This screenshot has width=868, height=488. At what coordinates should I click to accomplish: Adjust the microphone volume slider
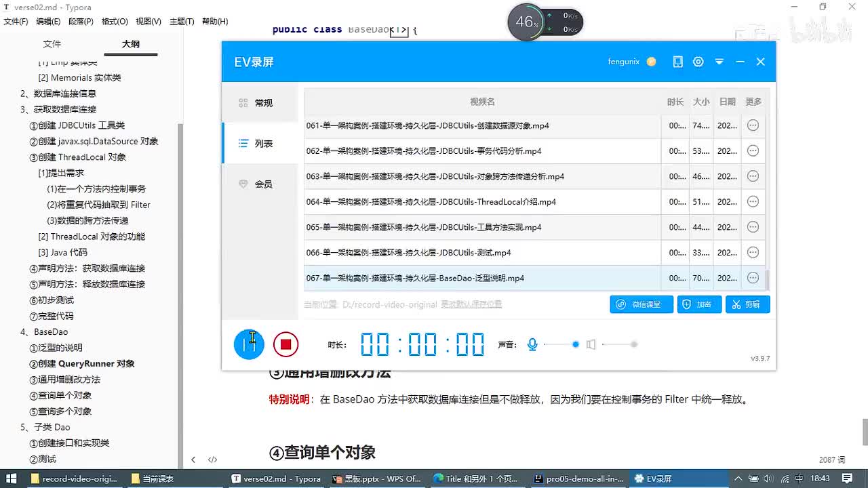pos(561,344)
